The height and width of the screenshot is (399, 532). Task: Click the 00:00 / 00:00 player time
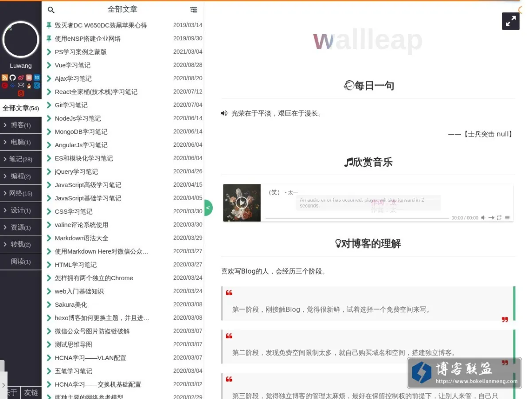point(465,218)
